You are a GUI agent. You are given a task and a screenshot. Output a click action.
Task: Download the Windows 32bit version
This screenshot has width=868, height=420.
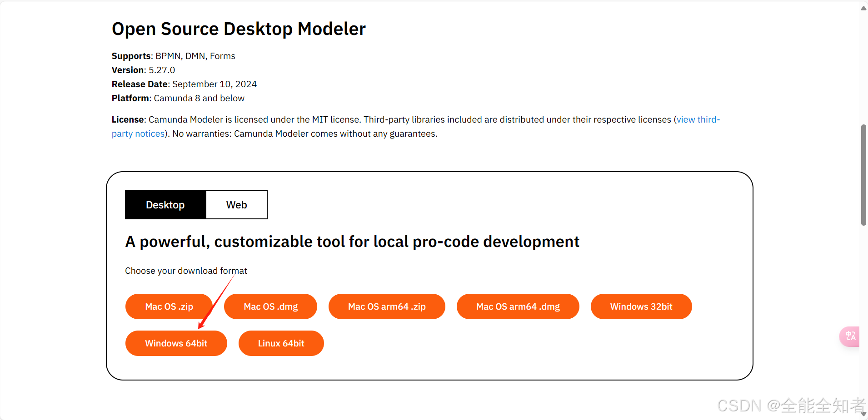641,306
